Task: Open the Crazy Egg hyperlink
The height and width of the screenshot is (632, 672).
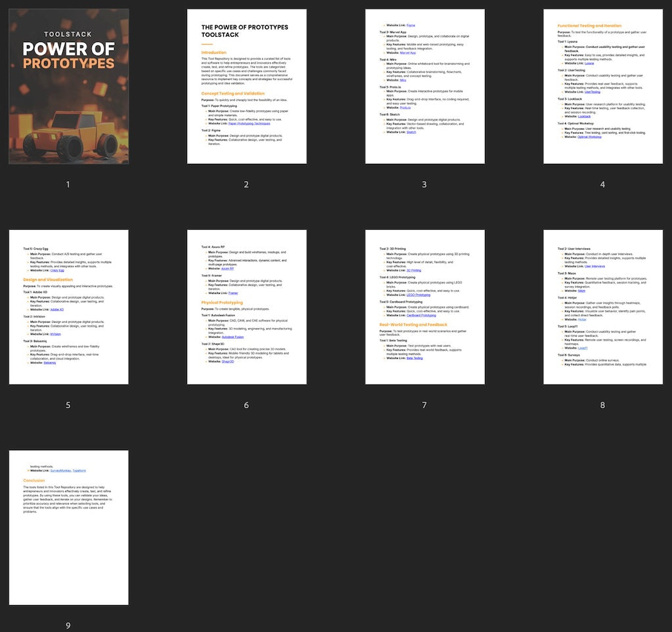Action: pos(57,270)
